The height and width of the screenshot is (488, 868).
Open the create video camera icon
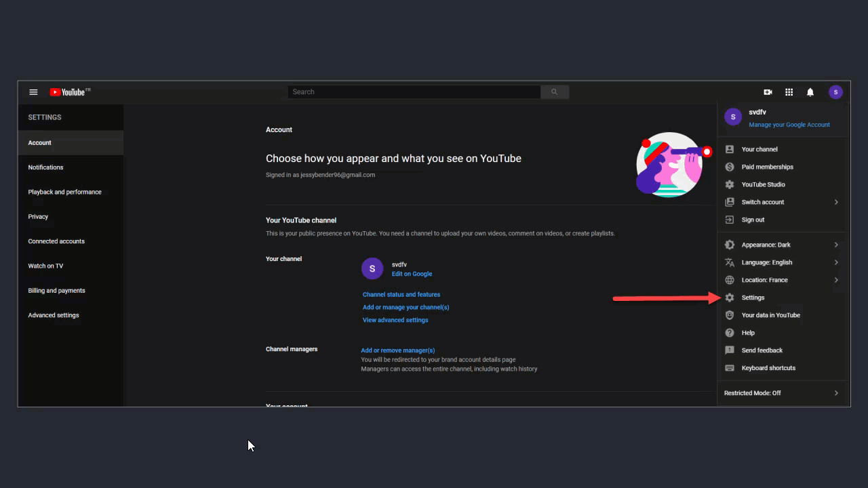[768, 92]
